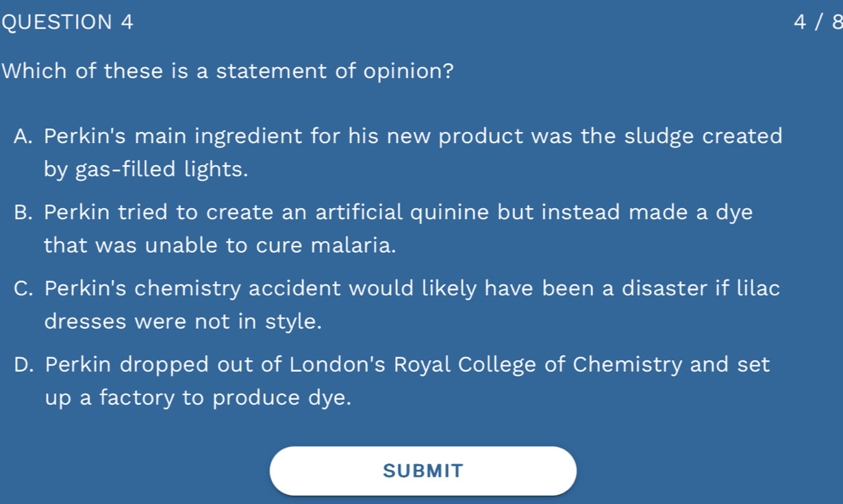Click the line "up a factory to produce dye."

click(x=198, y=398)
